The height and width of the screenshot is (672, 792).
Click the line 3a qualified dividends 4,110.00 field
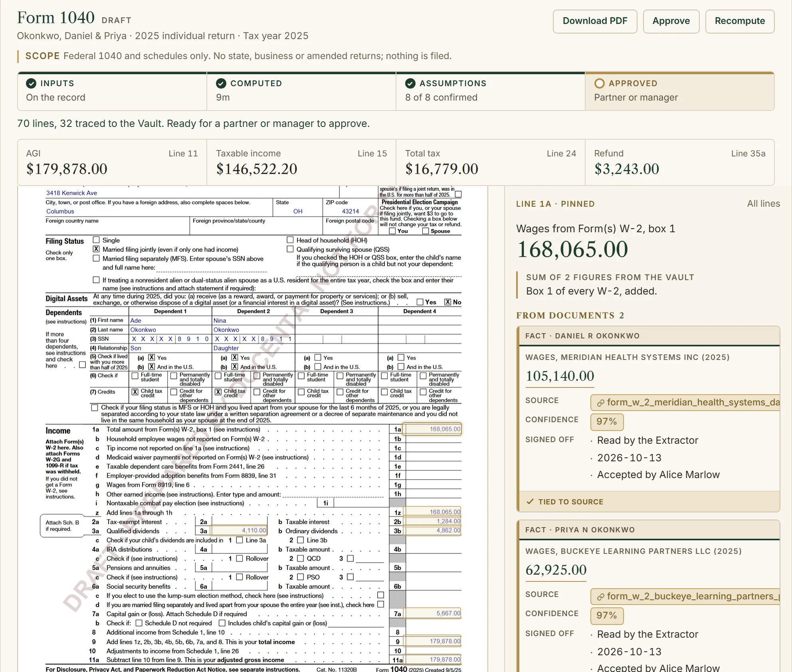tap(239, 530)
